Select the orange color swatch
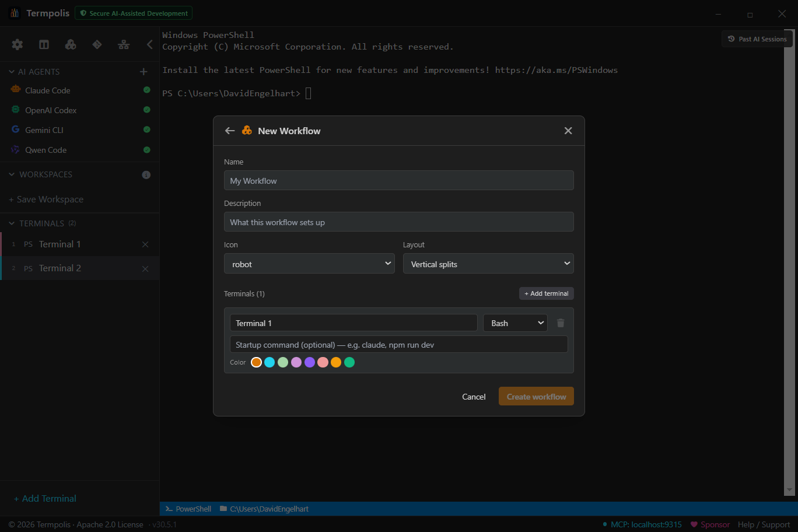This screenshot has height=532, width=798. [x=256, y=362]
